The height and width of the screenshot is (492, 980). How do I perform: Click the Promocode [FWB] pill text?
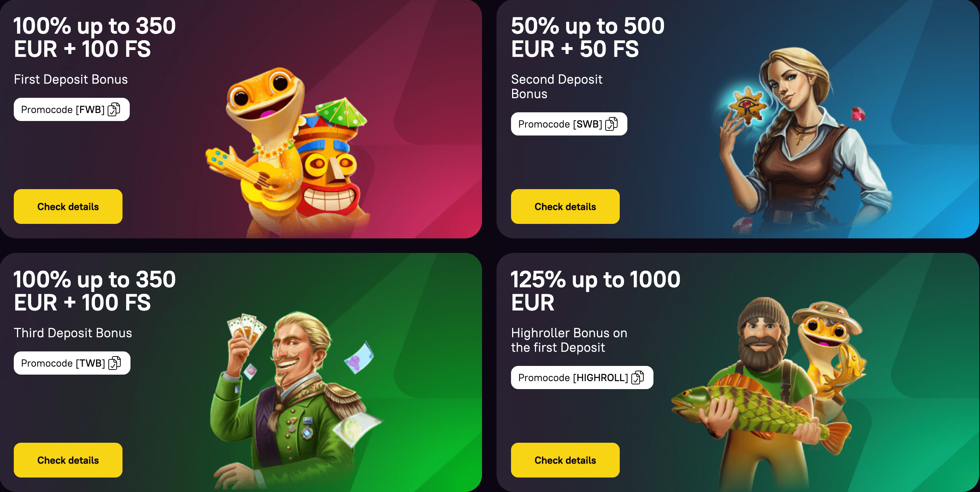coord(63,109)
